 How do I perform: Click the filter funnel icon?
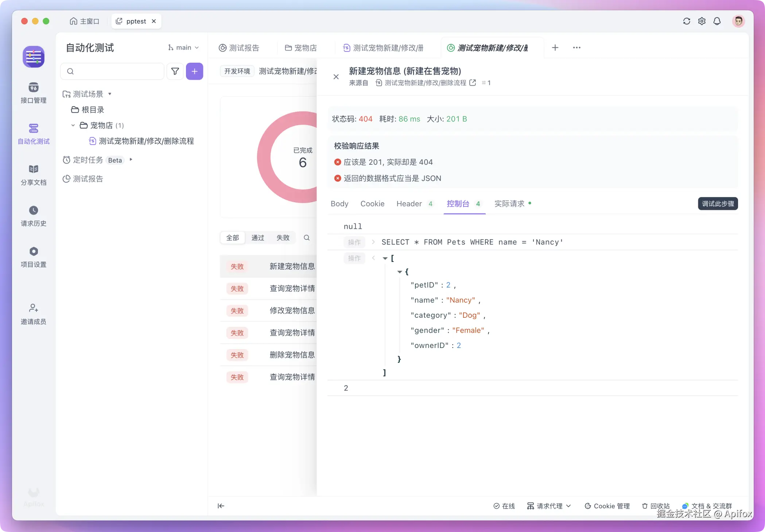[x=175, y=71]
